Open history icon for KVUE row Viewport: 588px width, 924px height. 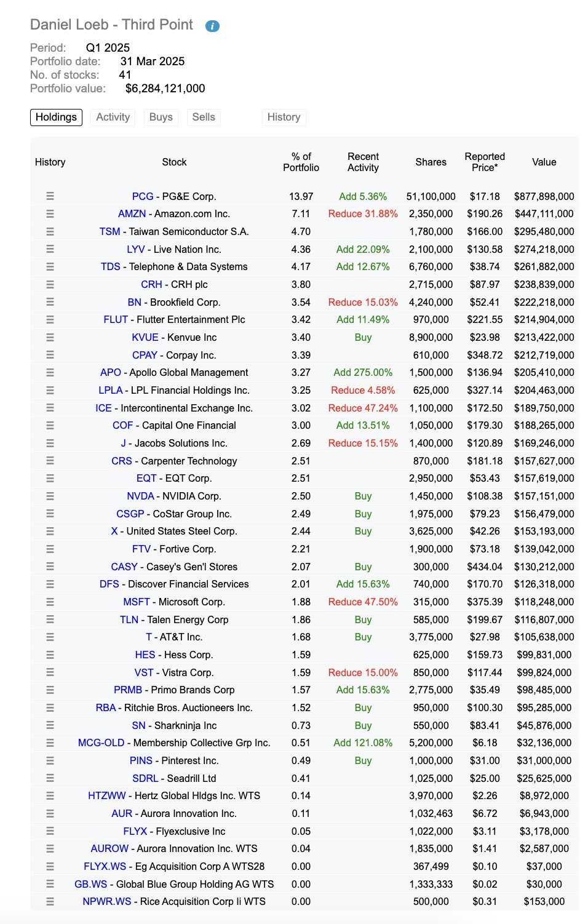pos(50,337)
